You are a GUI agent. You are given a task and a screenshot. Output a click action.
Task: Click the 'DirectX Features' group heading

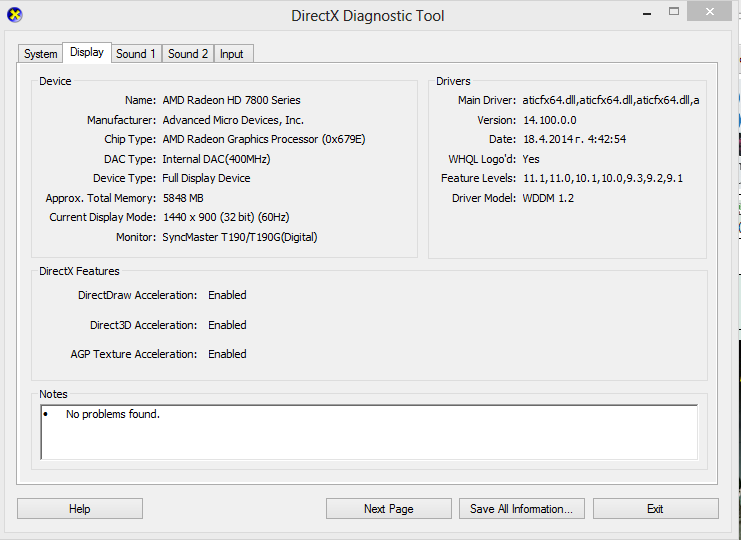79,271
